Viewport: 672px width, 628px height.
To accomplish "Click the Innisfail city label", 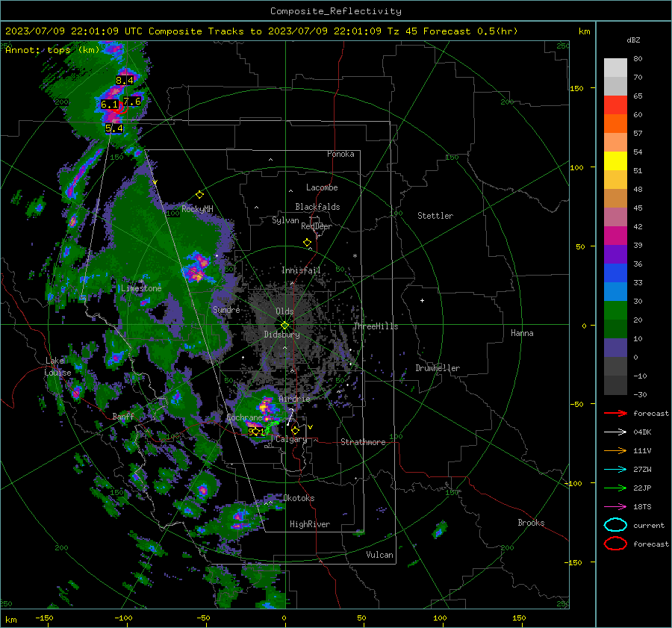I will pos(301,270).
